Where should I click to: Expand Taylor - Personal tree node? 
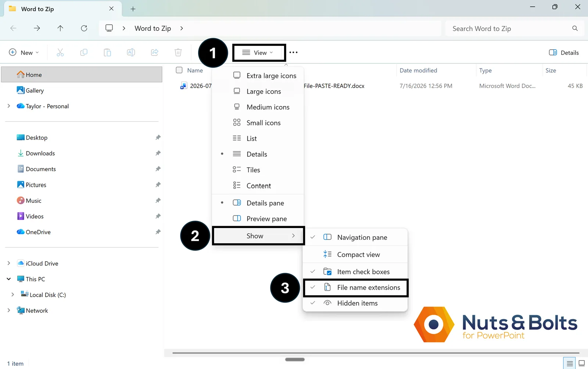(x=9, y=106)
